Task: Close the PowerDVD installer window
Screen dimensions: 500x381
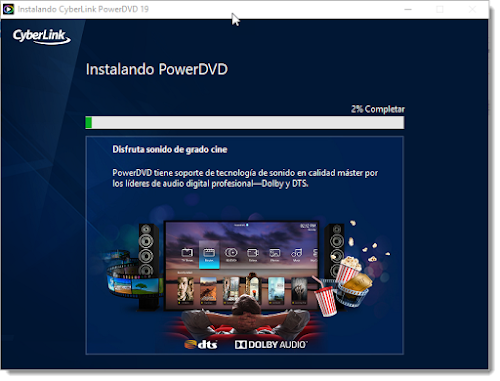Action: [x=472, y=9]
